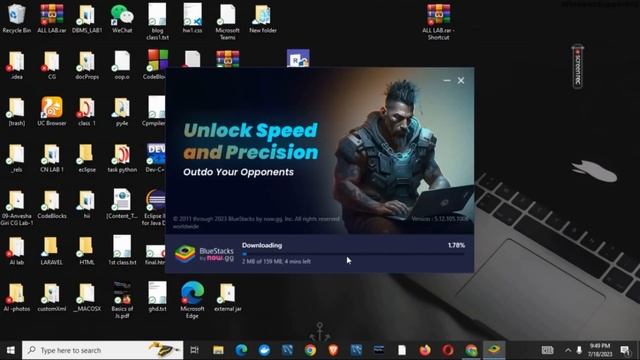Click the installer version number text
The height and width of the screenshot is (360, 640).
pyautogui.click(x=440, y=219)
